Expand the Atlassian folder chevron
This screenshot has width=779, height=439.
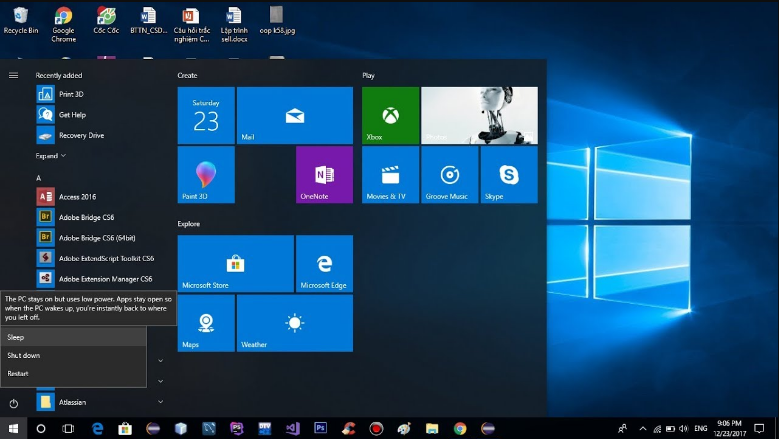click(160, 402)
